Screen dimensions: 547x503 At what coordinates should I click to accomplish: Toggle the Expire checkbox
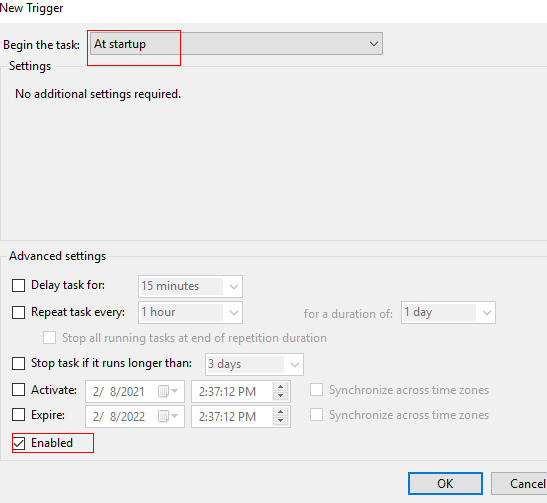pyautogui.click(x=18, y=415)
